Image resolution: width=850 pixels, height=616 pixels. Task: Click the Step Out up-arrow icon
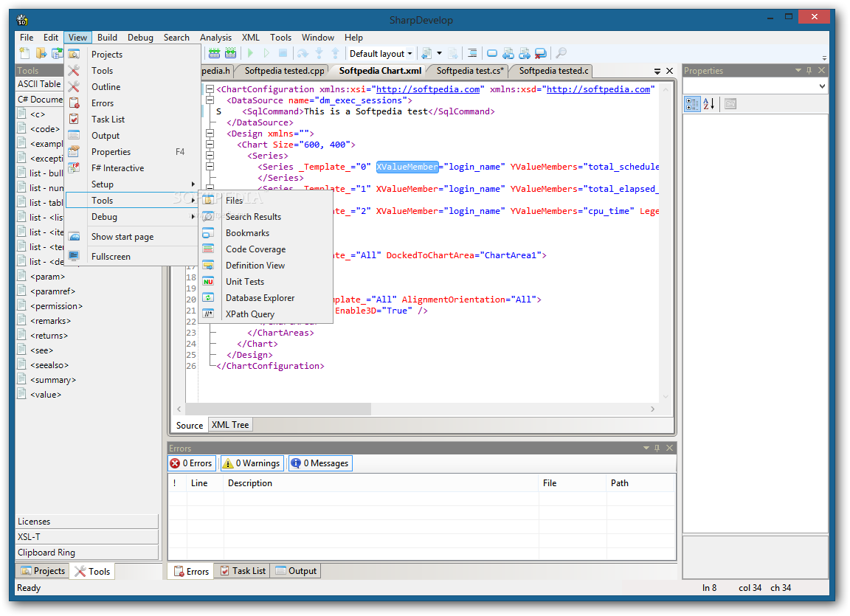[x=336, y=53]
